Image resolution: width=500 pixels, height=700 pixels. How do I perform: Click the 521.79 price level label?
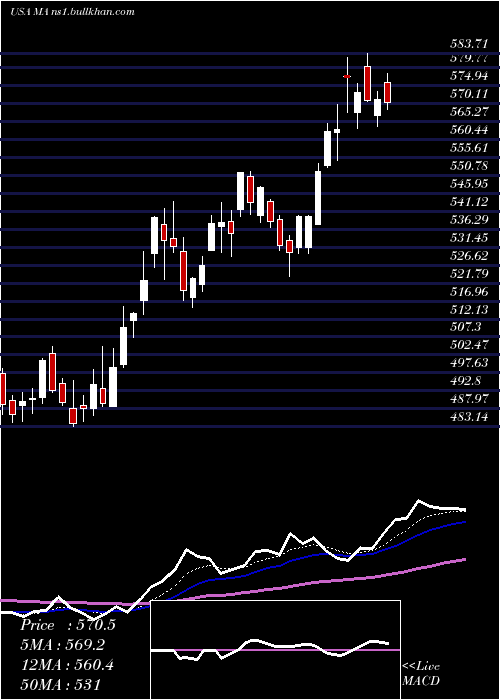[x=469, y=273]
